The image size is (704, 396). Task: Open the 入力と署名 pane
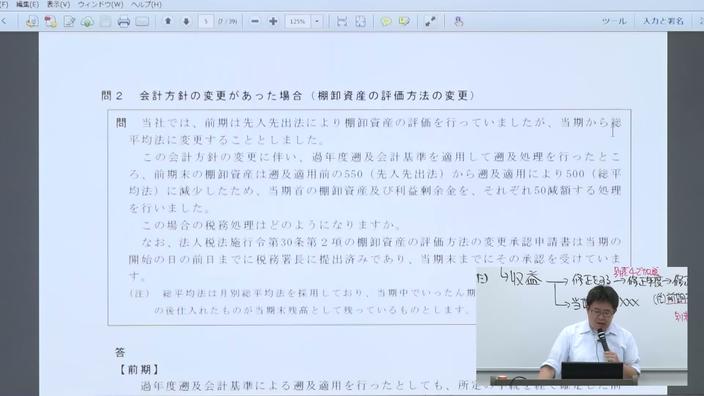(x=663, y=21)
